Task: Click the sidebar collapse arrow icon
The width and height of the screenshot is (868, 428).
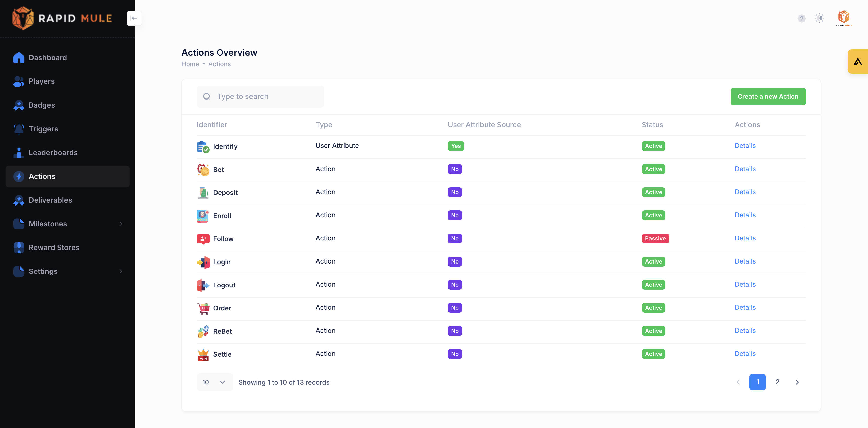Action: coord(134,18)
